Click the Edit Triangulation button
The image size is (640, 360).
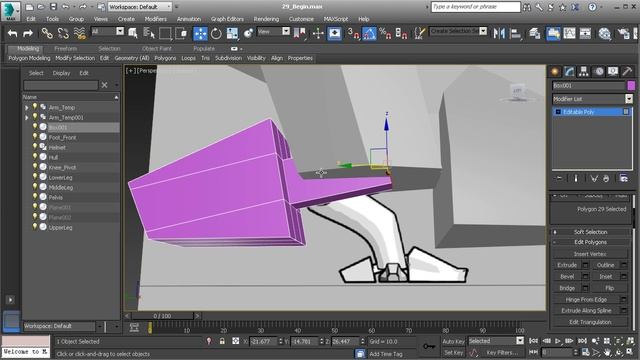[x=590, y=322]
